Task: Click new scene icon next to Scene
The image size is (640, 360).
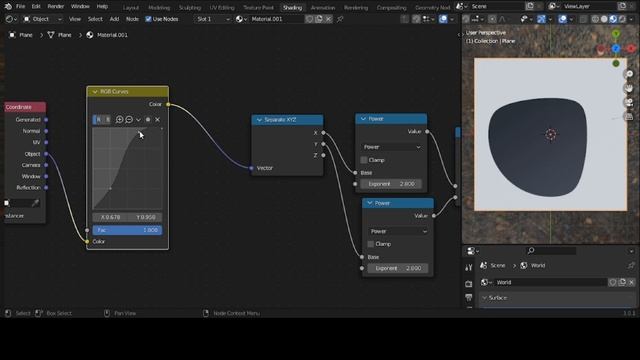Action: point(530,6)
